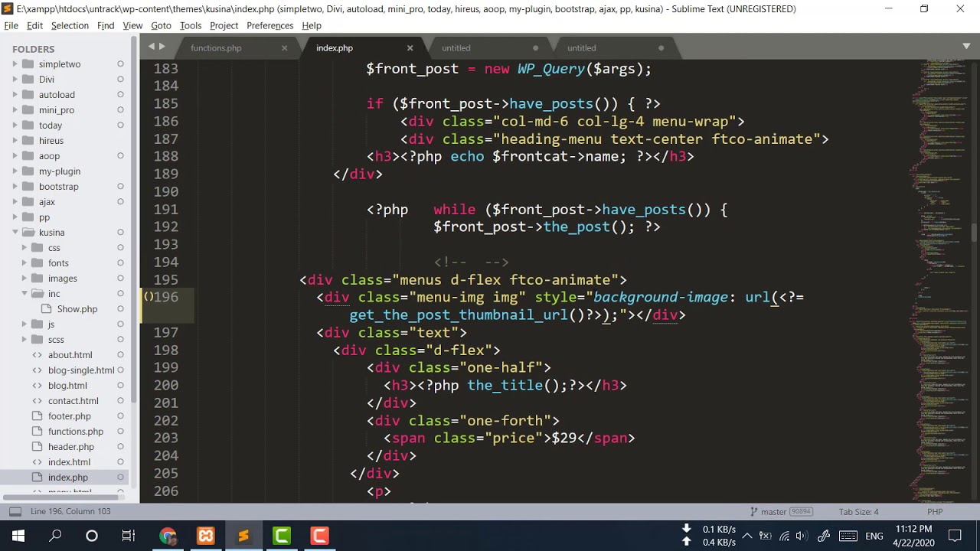The image size is (980, 551).
Task: Open Task View on taskbar
Action: click(x=129, y=536)
